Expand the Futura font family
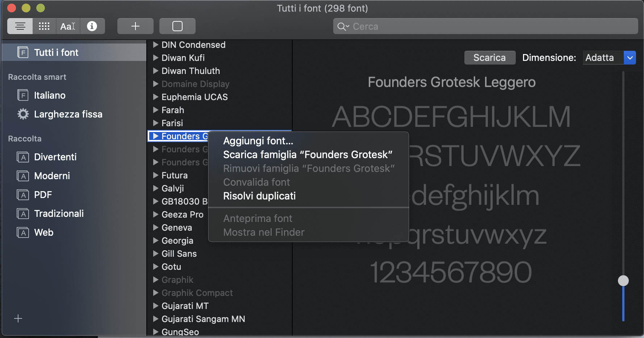Screen dimensions: 644x338 tap(156, 175)
